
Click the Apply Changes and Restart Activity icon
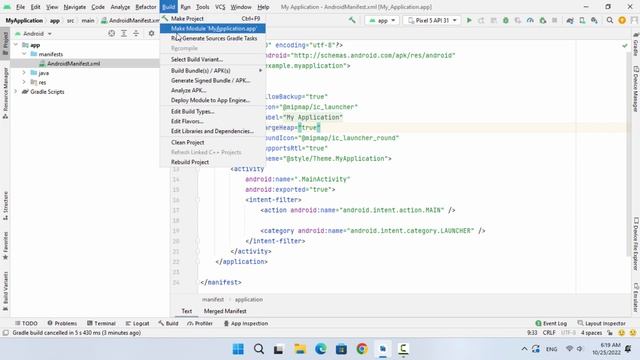point(481,20)
